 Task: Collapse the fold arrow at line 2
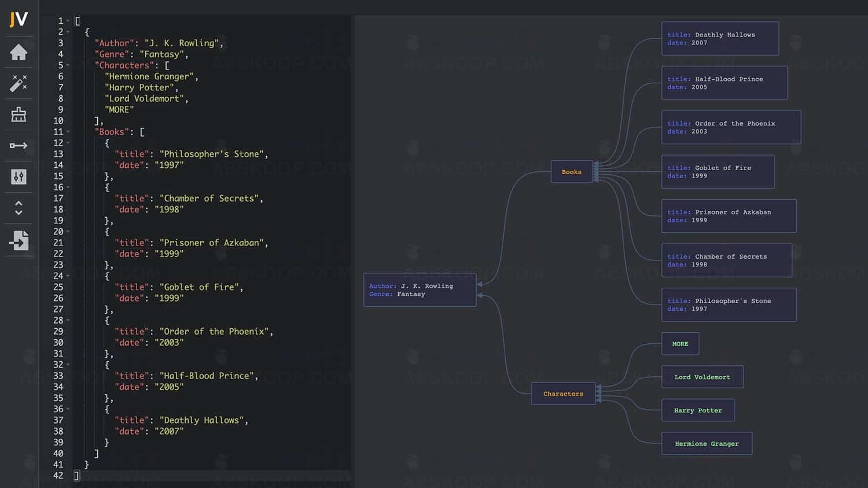(x=68, y=32)
